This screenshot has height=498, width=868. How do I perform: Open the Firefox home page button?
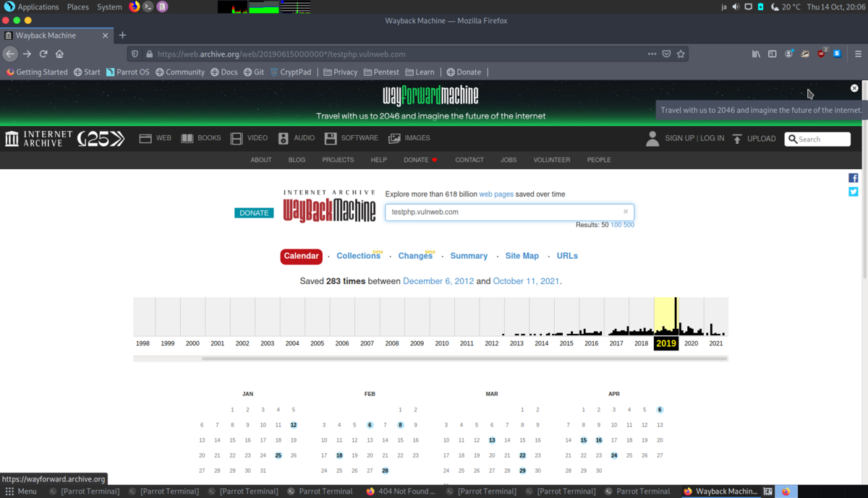tap(60, 53)
